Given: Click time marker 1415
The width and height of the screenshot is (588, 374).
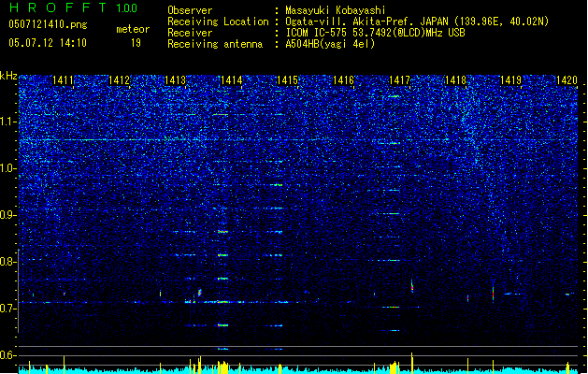Looking at the screenshot, I should [287, 80].
